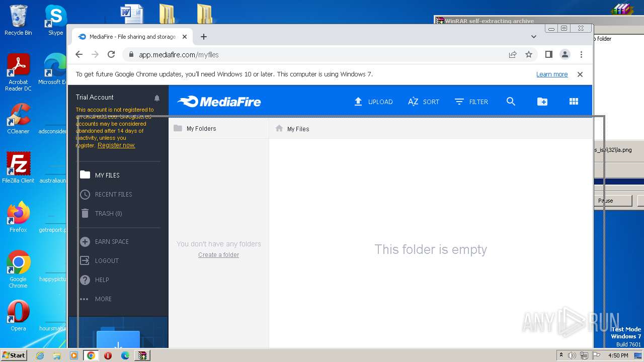Screen dimensions: 644x362
Task: Click the My Files breadcrumb home icon
Action: point(279,129)
